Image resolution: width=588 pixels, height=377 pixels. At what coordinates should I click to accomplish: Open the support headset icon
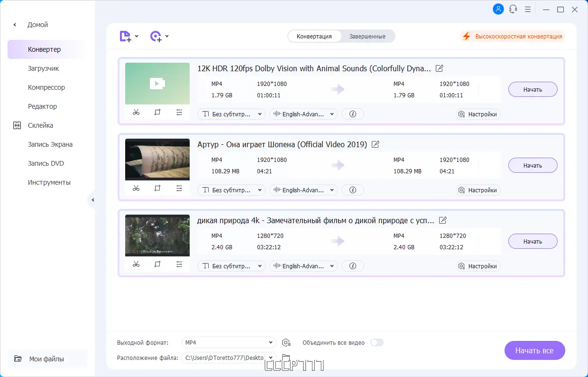(x=513, y=9)
